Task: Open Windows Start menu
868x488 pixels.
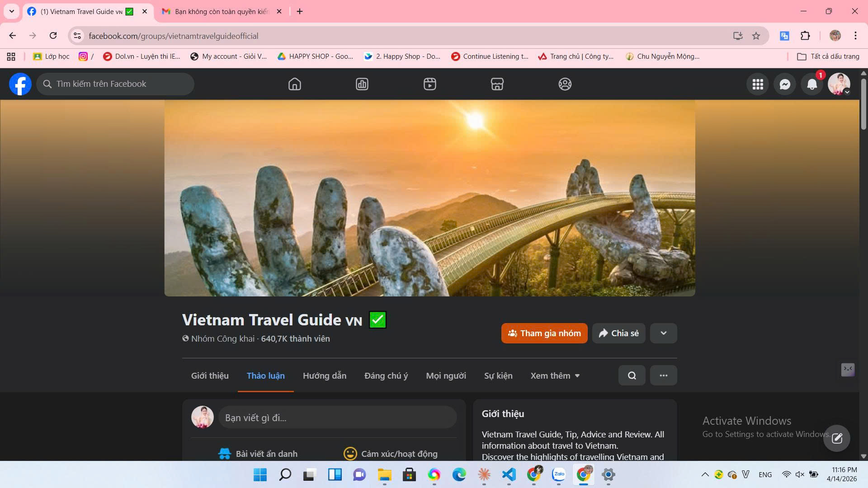Action: [260, 475]
